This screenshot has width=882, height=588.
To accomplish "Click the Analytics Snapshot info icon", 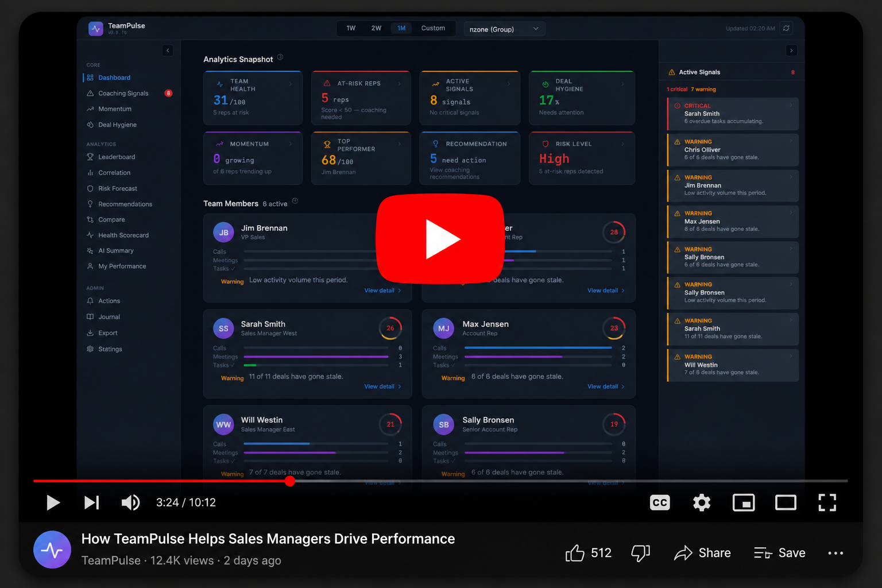I will (x=280, y=57).
